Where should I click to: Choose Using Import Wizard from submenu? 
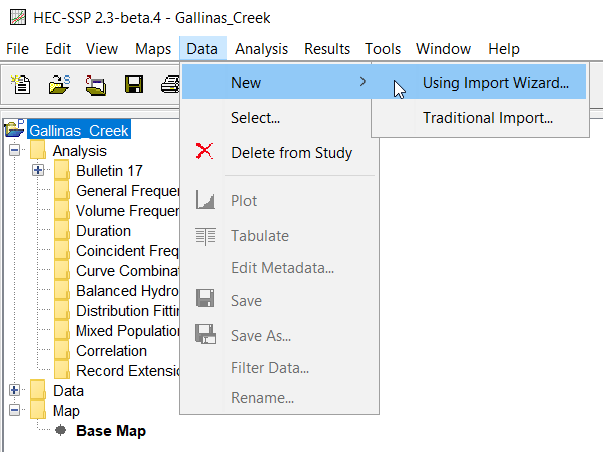pyautogui.click(x=495, y=83)
